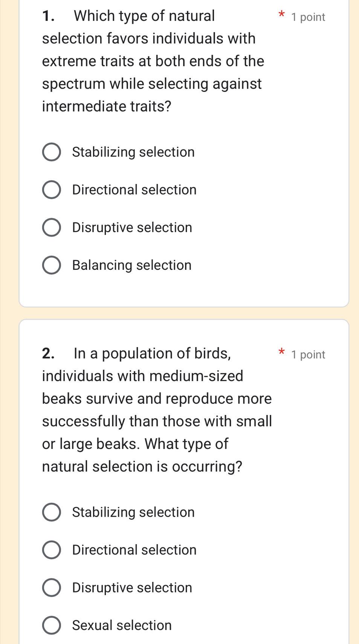
Task: Select 'Directional selection' for question 2
Action: point(52,550)
